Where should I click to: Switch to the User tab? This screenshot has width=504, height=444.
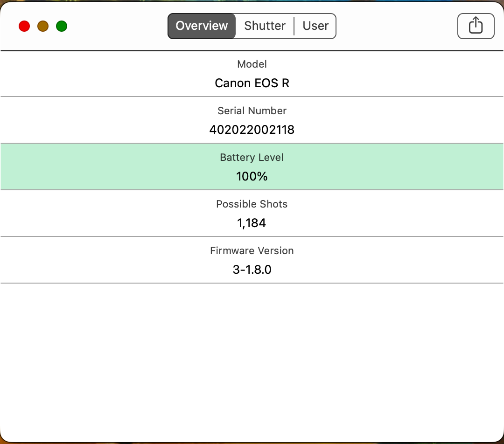tap(315, 26)
